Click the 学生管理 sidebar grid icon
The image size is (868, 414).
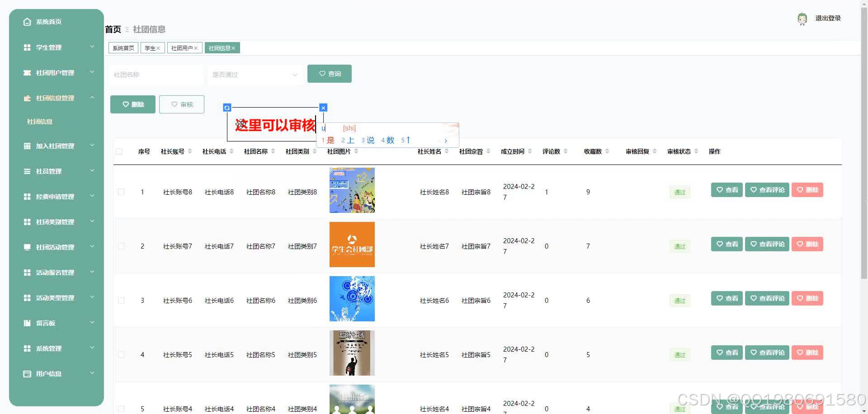click(27, 47)
